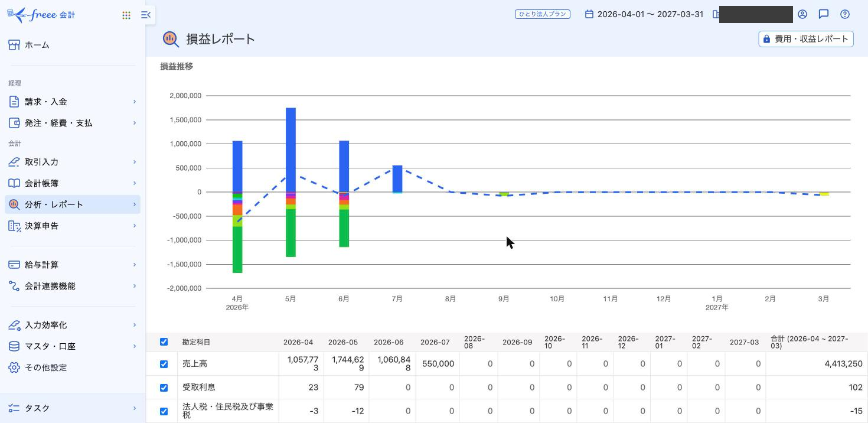
Task: Expand the 取引入力 submenu chevron
Action: [134, 162]
